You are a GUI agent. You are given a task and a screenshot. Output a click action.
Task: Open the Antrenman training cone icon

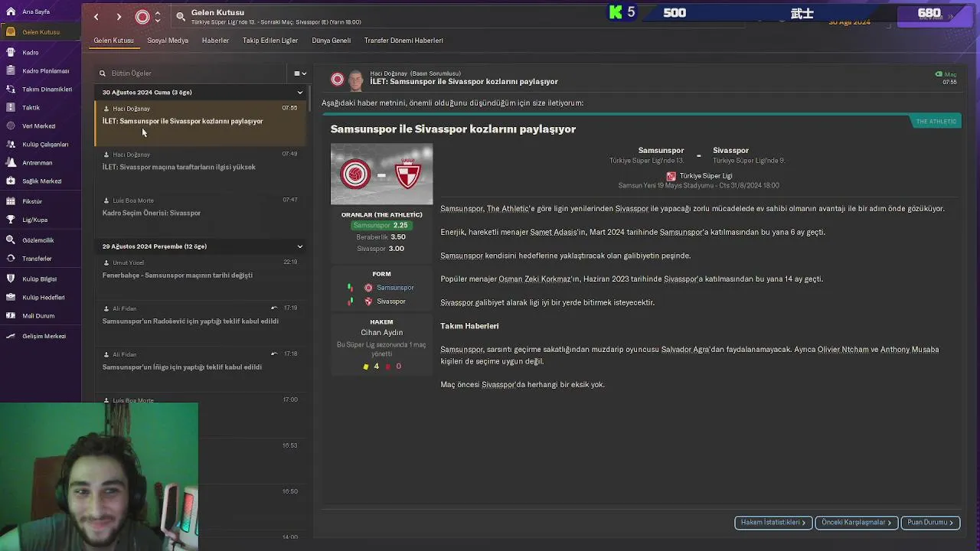11,162
